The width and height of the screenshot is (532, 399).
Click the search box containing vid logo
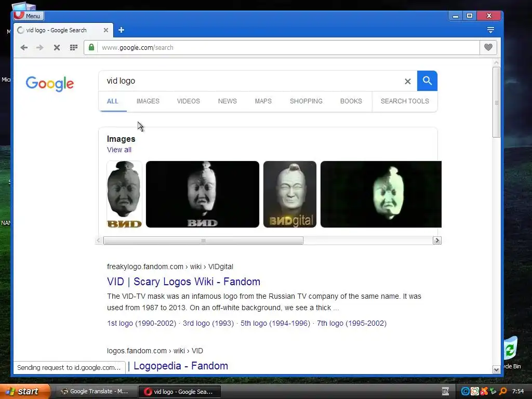coord(251,81)
